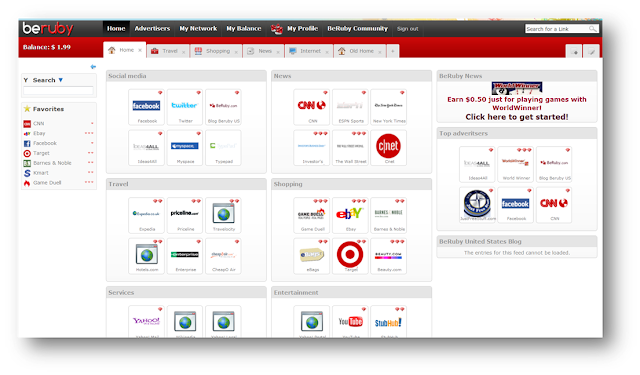
Task: Open the Advertisers menu
Action: point(152,29)
